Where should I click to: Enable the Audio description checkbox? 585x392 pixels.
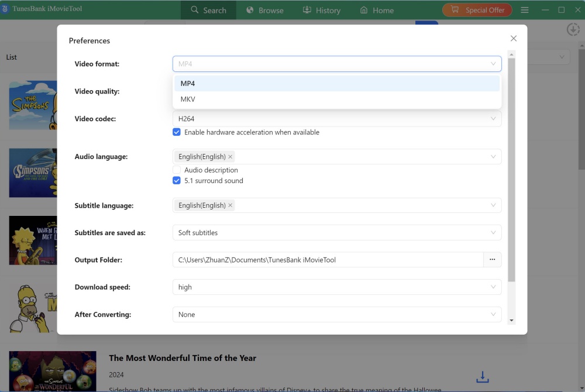(x=177, y=170)
